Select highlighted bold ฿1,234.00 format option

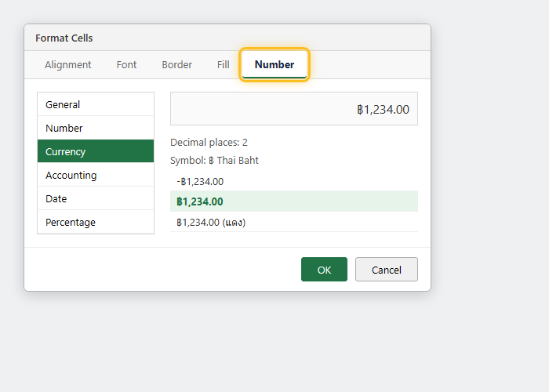[x=294, y=201]
